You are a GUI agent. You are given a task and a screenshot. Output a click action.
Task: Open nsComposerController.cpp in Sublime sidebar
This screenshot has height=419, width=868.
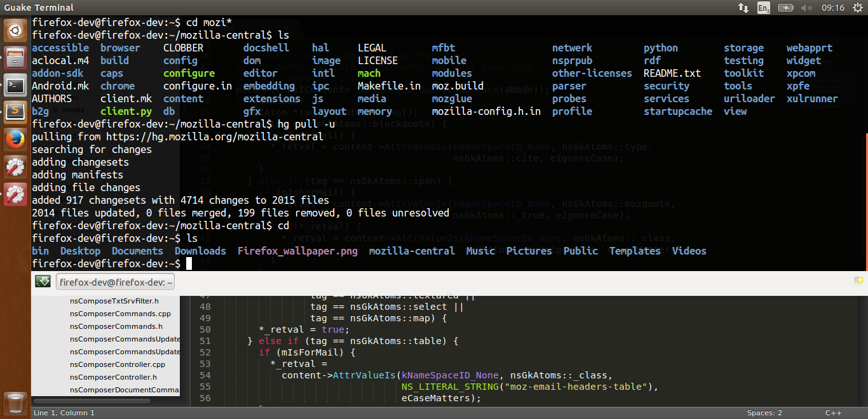(118, 364)
